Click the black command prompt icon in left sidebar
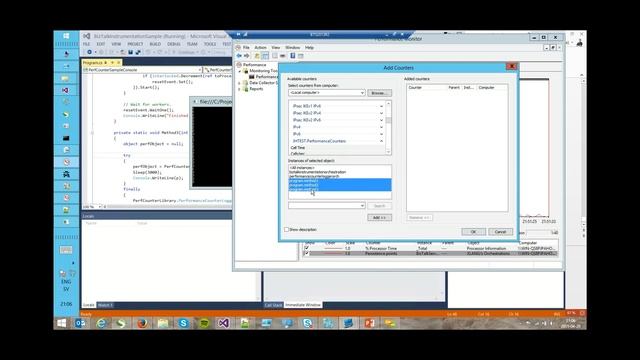The image size is (640, 360). point(66,138)
